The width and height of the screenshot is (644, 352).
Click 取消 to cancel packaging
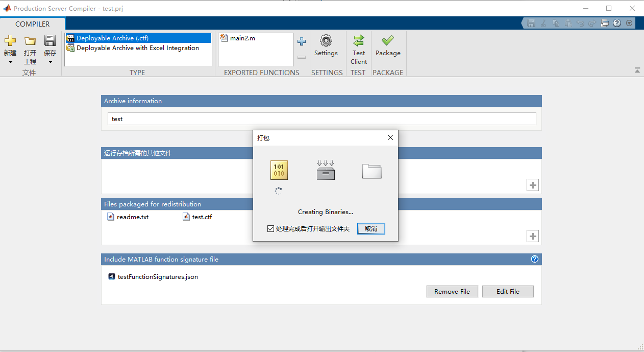pyautogui.click(x=371, y=228)
